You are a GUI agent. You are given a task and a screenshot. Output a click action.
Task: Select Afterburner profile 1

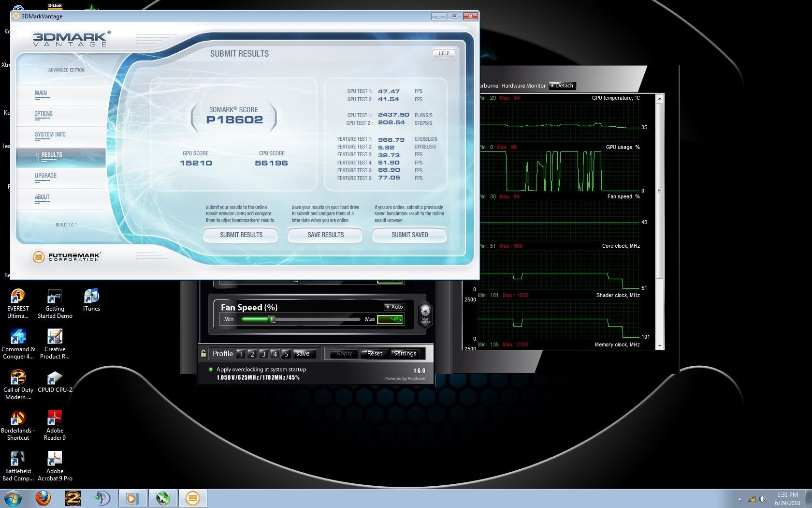(240, 354)
